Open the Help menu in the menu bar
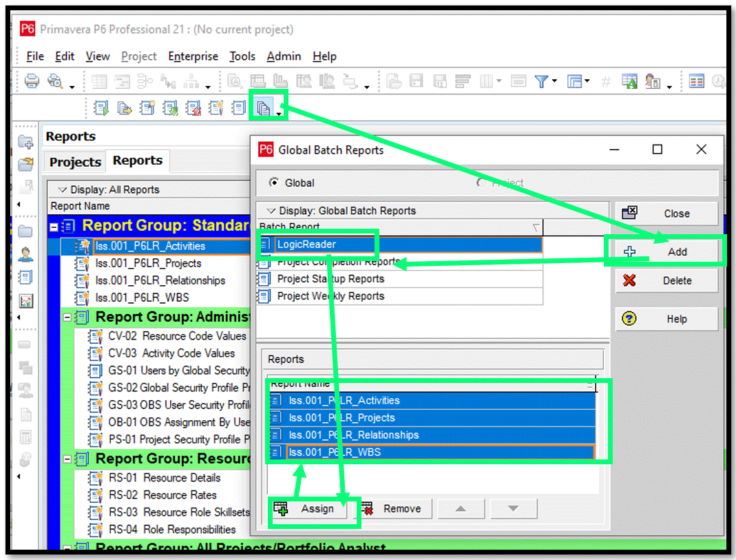This screenshot has height=560, width=736. [x=325, y=56]
